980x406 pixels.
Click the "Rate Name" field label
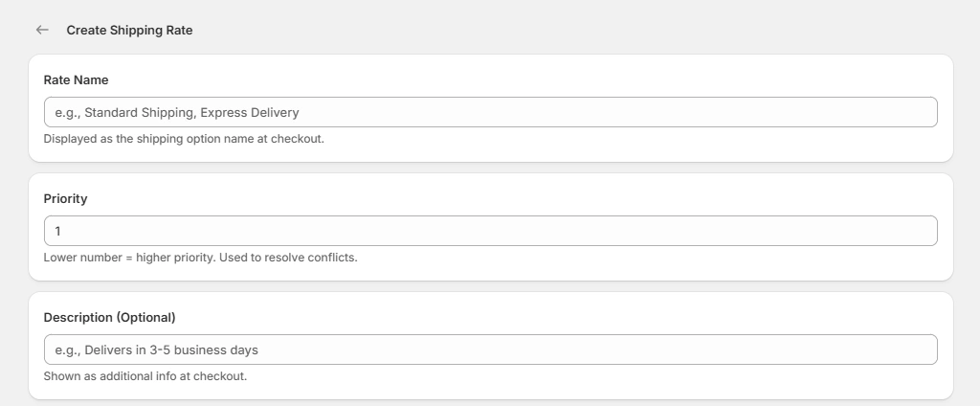tap(76, 80)
